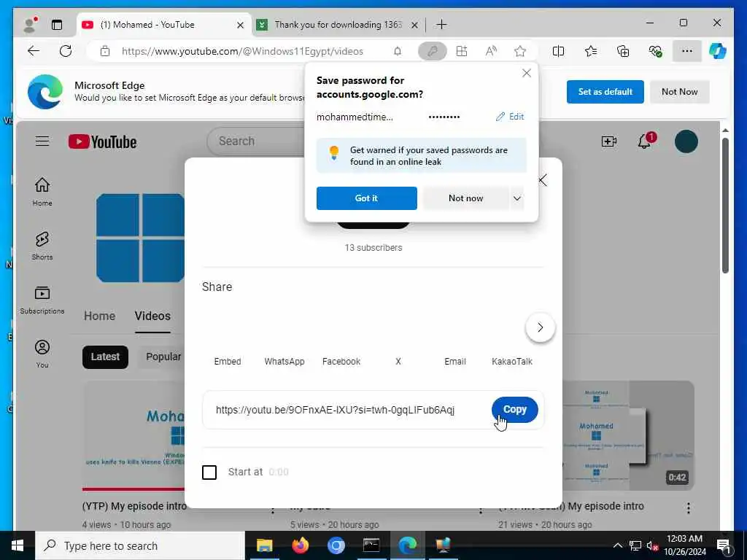
Task: Open YouTube account avatar
Action: tap(686, 141)
